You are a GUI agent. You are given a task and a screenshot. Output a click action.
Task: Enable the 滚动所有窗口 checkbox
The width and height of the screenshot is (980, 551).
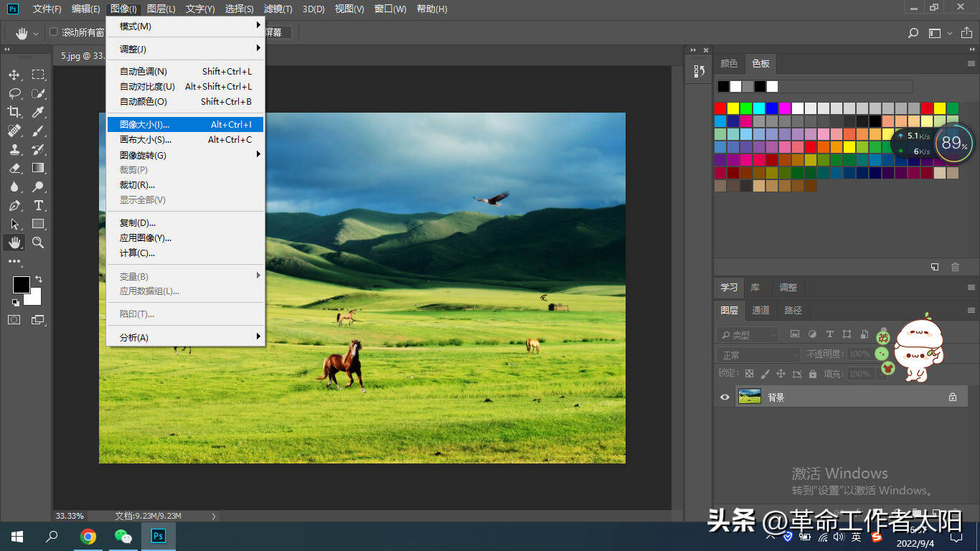pyautogui.click(x=54, y=32)
